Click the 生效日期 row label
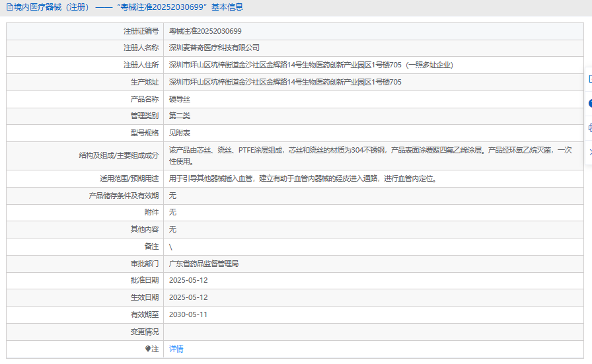 pos(145,297)
